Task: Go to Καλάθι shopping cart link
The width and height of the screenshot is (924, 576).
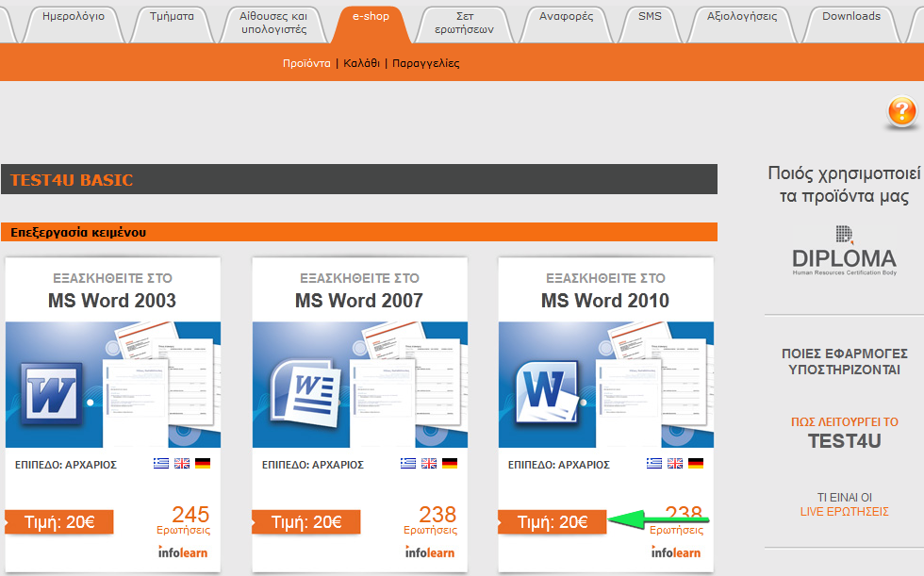Action: coord(361,63)
